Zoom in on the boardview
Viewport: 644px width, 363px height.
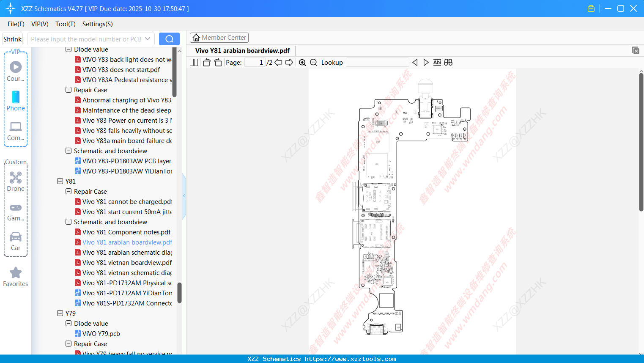point(302,63)
